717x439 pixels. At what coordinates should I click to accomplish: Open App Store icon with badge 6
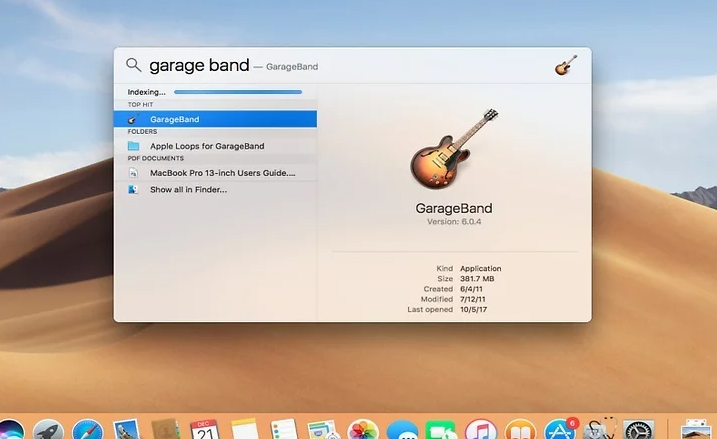[x=560, y=430]
